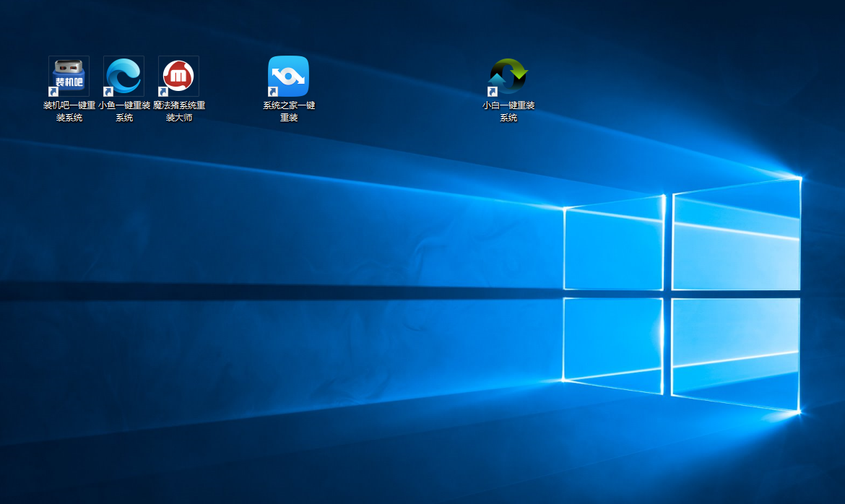Click the swirl-shaped 小鱼 icon
845x504 pixels.
point(123,75)
